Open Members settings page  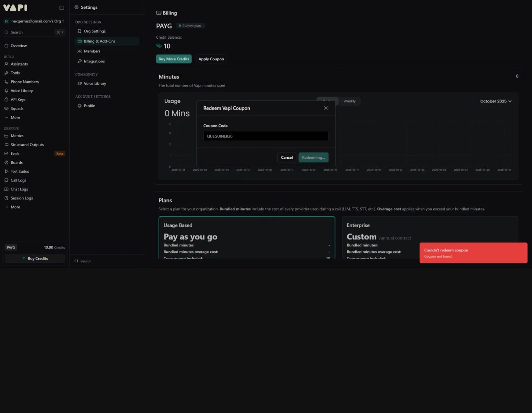[107, 51]
